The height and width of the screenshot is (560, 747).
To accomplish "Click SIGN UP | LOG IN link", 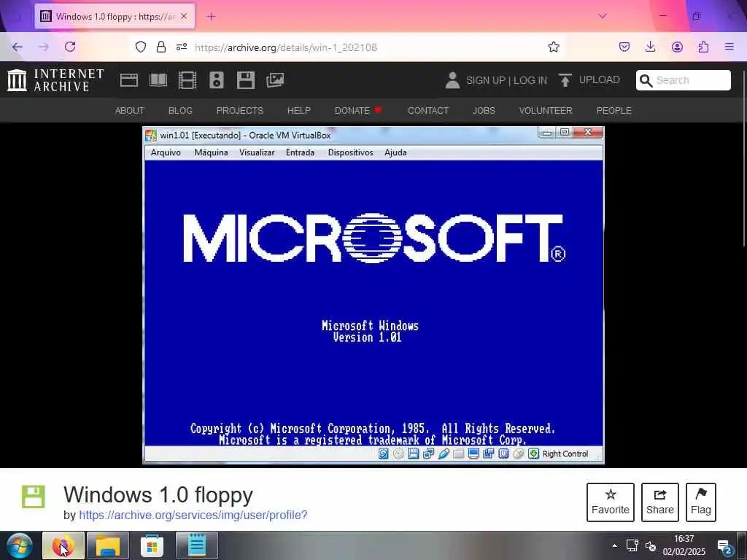I will coord(506,80).
